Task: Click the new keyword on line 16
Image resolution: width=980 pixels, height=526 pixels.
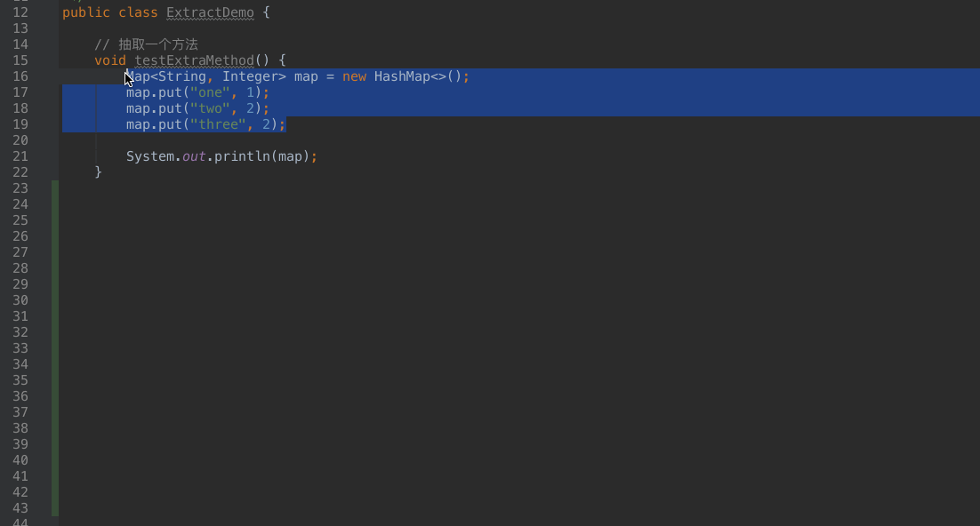Action: 354,76
